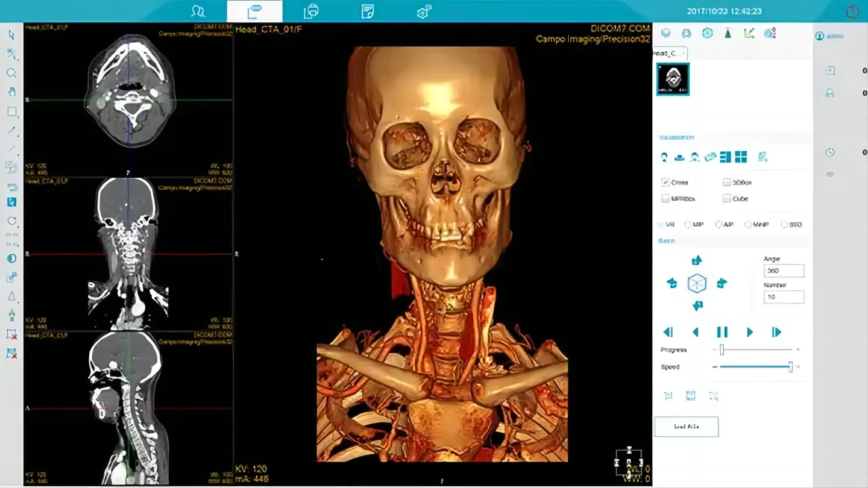Viewport: 868px width, 488px height.
Task: Choose the hand pan tool
Action: click(11, 92)
